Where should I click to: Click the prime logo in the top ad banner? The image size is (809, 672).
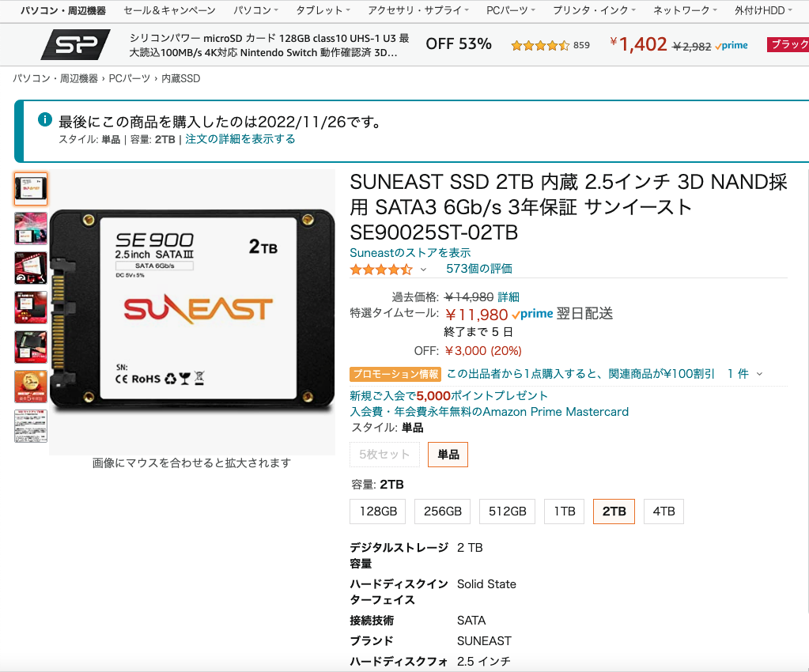click(732, 46)
